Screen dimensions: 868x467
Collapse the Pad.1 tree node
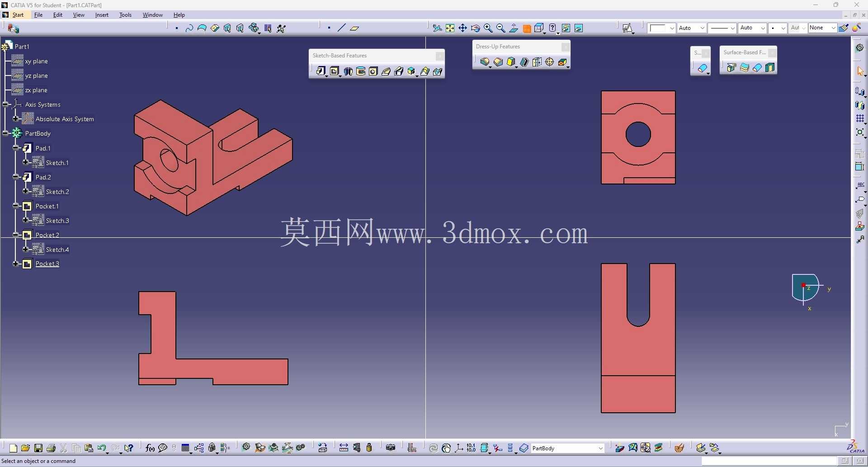pos(16,147)
